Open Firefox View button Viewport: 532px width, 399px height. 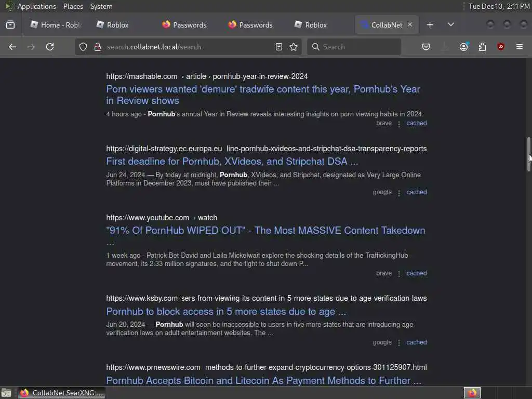pos(10,25)
